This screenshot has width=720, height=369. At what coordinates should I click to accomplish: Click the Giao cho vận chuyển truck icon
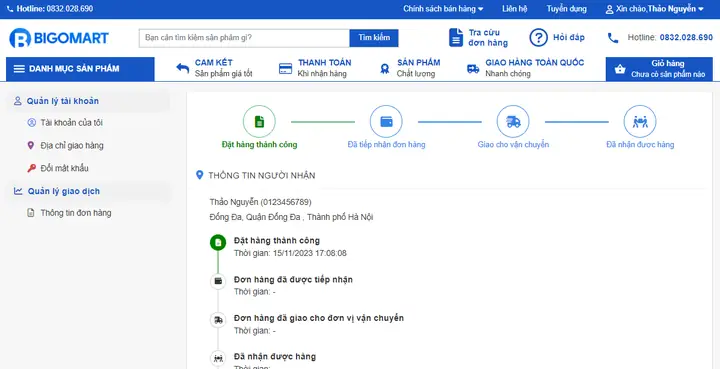[513, 122]
